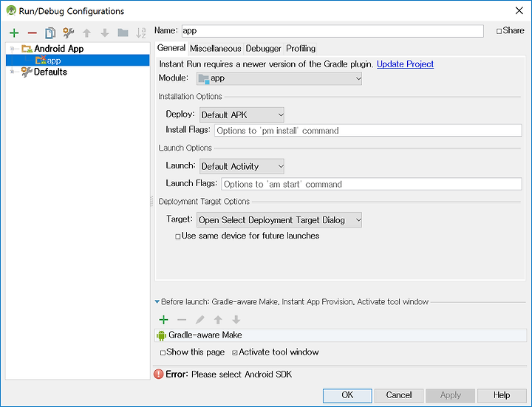Open the Target deployment dropdown
532x407 pixels.
pos(279,220)
